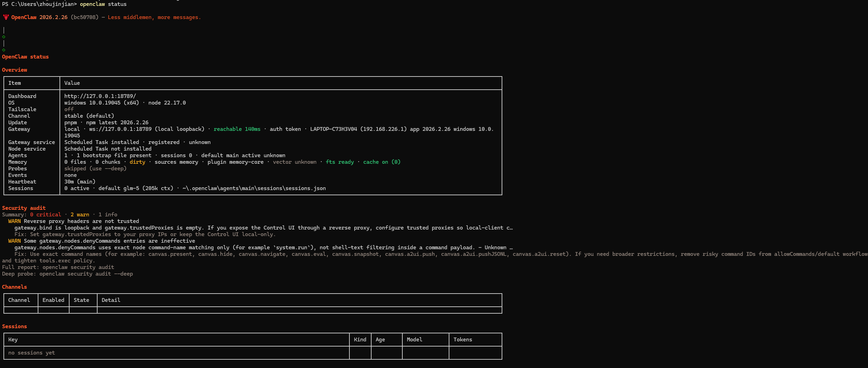Click the "openclaw security audit --deep" command text
This screenshot has width=868, height=368.
point(86,274)
